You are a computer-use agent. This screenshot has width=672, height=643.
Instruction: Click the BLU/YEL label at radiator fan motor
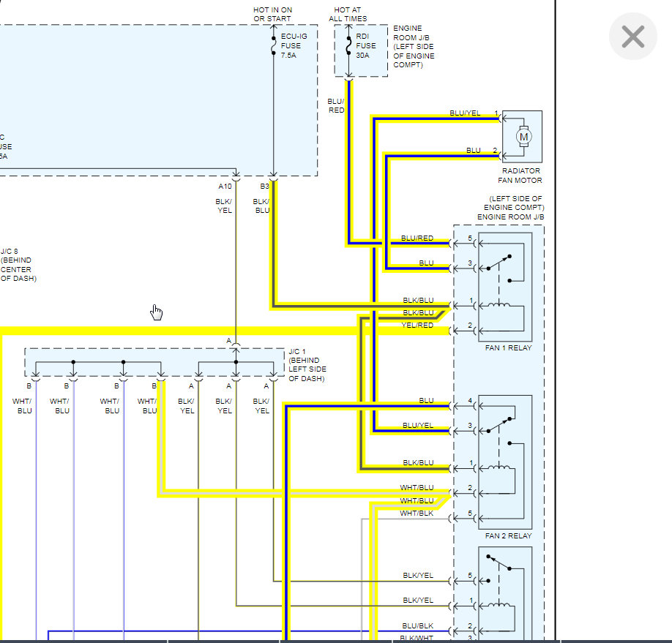[465, 113]
